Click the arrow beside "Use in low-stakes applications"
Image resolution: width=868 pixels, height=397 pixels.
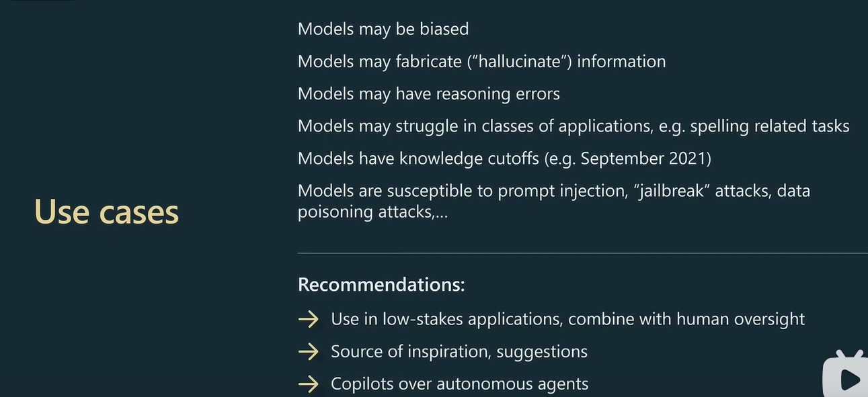308,319
